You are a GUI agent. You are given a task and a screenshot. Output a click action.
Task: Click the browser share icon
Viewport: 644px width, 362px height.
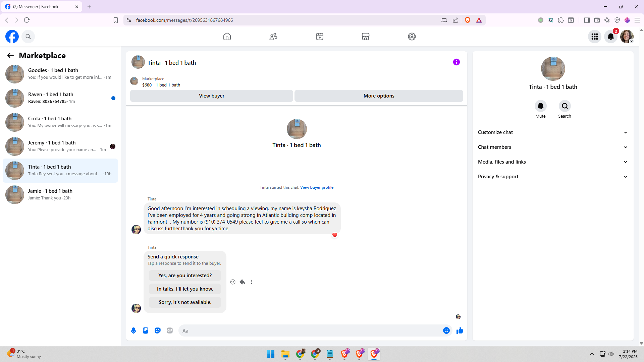pyautogui.click(x=455, y=20)
